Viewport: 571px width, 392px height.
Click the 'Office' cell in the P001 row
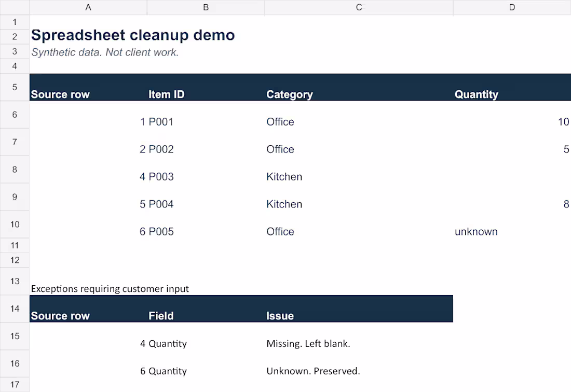359,115
